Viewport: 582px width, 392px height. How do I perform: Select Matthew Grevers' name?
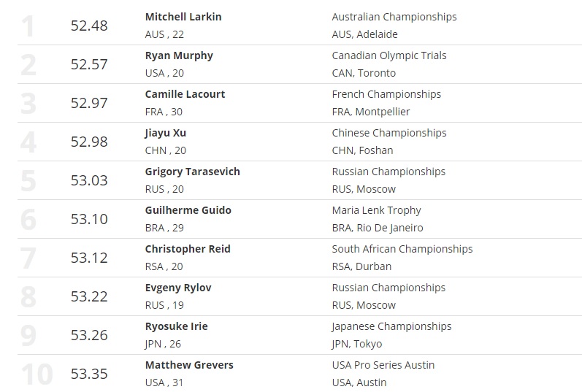pyautogui.click(x=189, y=365)
